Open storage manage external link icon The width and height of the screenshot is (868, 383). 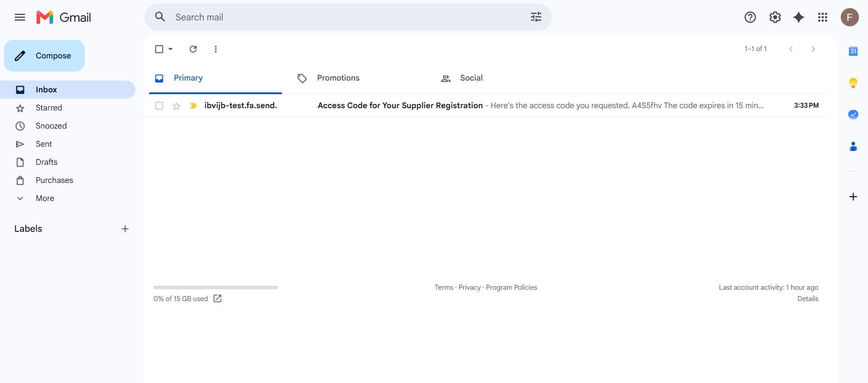[217, 298]
